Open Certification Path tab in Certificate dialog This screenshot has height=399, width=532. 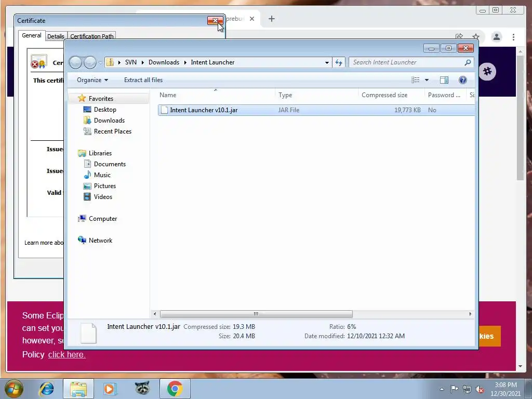tap(91, 36)
